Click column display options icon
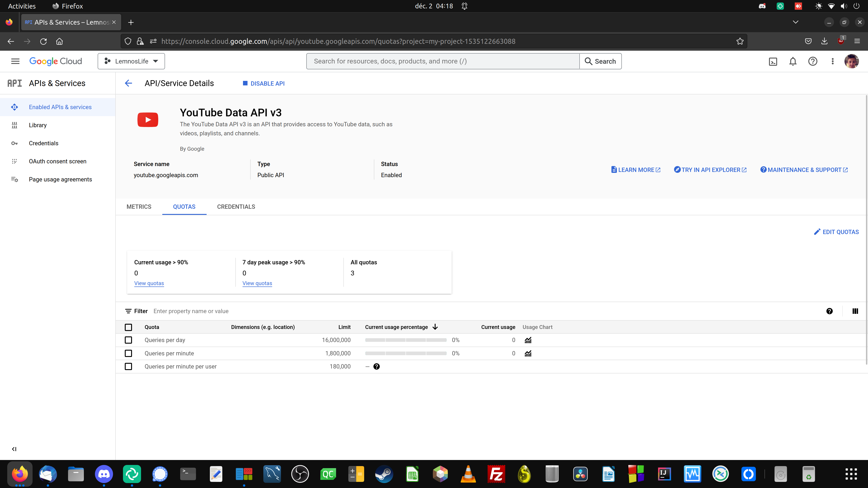The width and height of the screenshot is (868, 488). 855,311
